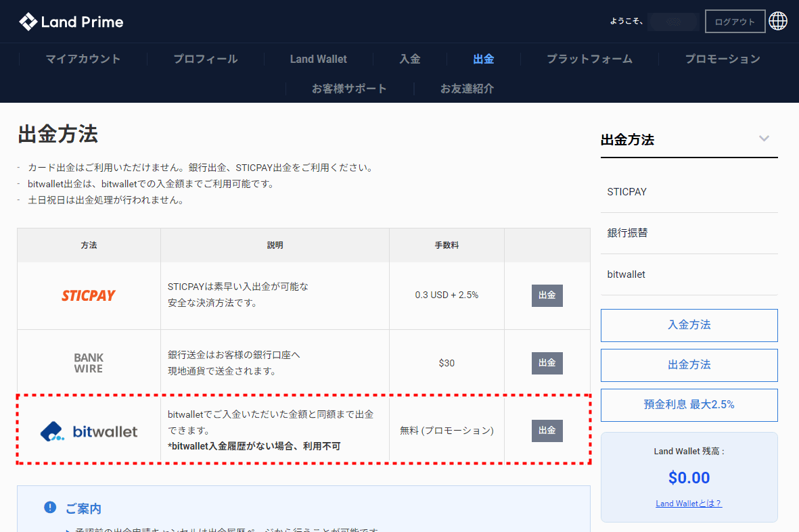
Task: Click the ログアウト button
Action: click(x=735, y=22)
